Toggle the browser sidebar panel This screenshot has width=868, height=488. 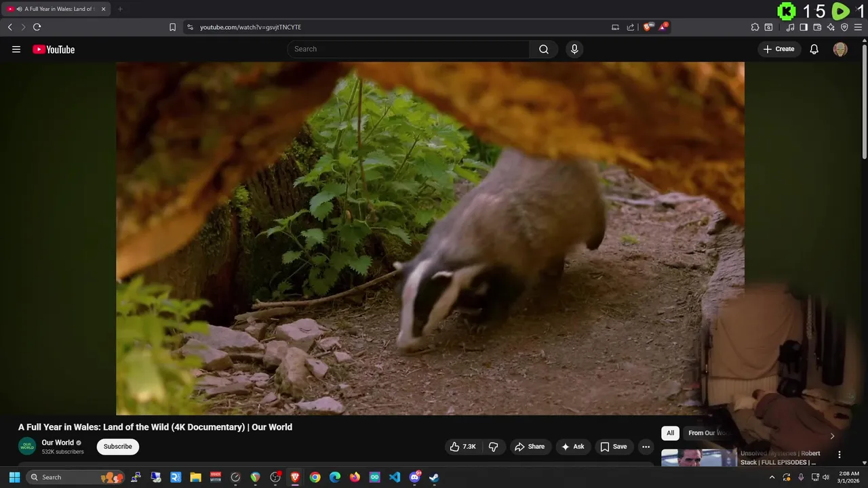[x=804, y=27]
